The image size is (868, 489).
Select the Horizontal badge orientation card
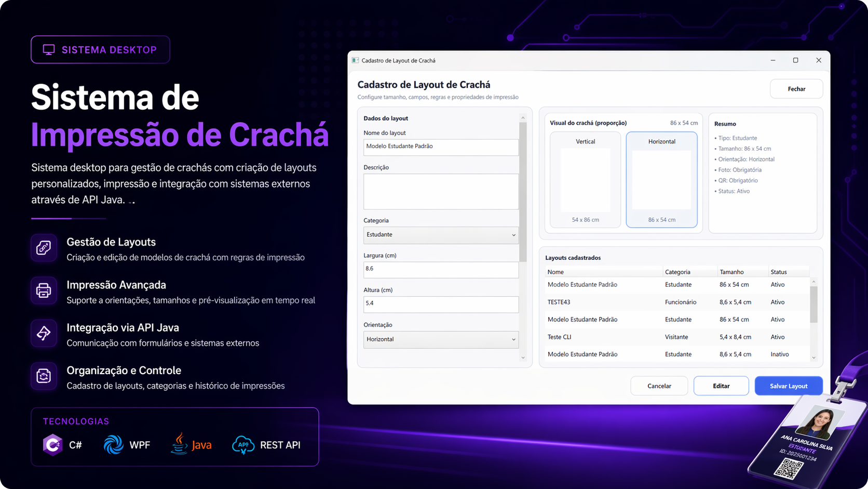coord(661,179)
